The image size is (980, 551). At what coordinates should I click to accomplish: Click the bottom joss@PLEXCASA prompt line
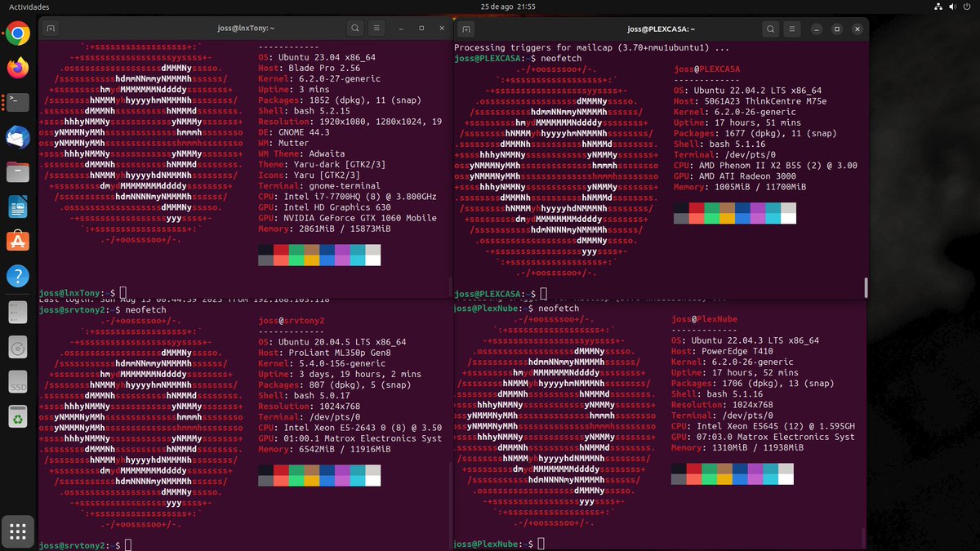click(x=499, y=293)
